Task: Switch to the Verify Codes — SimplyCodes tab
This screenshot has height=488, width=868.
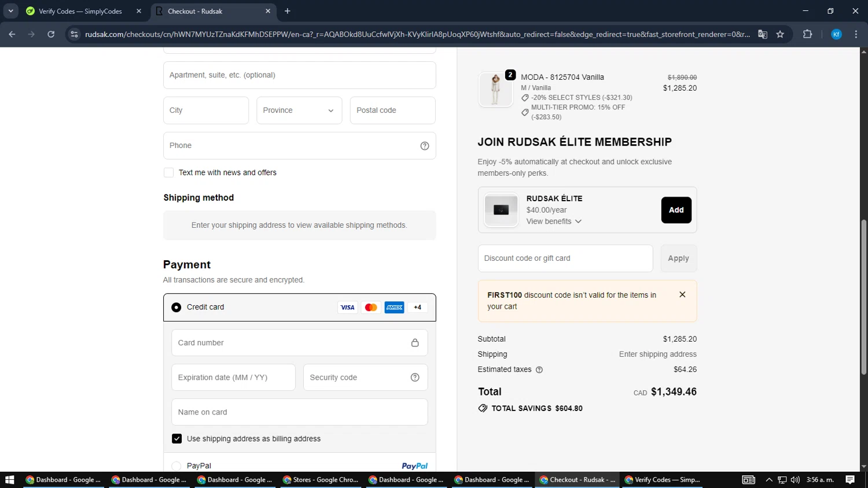Action: pos(79,11)
